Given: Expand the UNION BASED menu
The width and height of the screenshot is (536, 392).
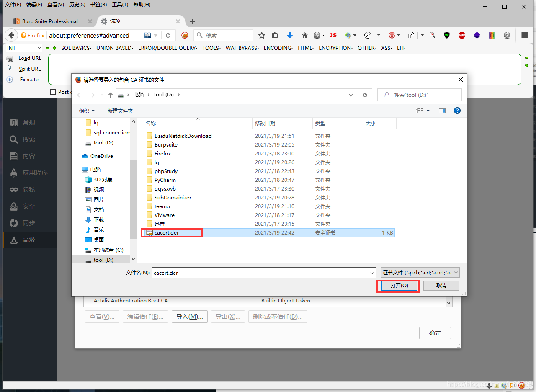Looking at the screenshot, I should click(x=115, y=48).
